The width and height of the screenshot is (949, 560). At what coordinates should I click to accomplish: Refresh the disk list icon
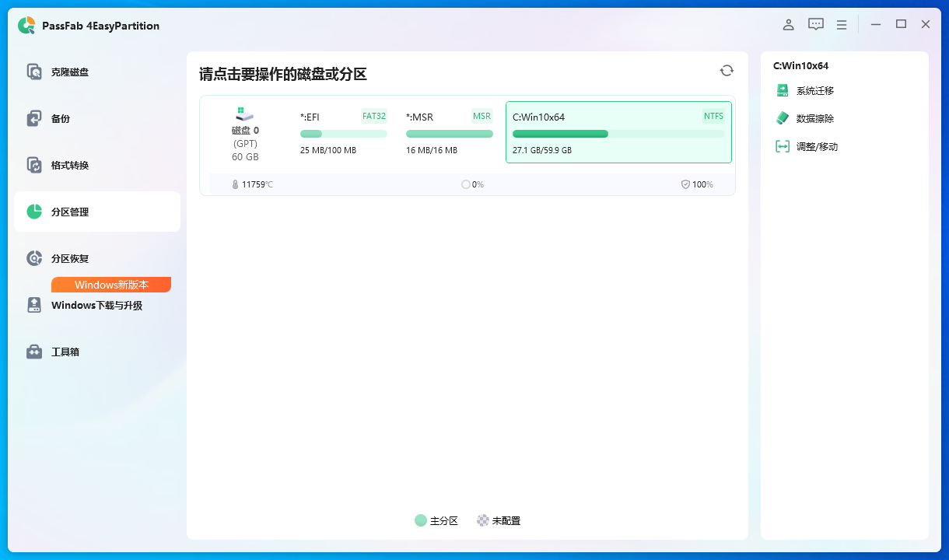click(727, 71)
